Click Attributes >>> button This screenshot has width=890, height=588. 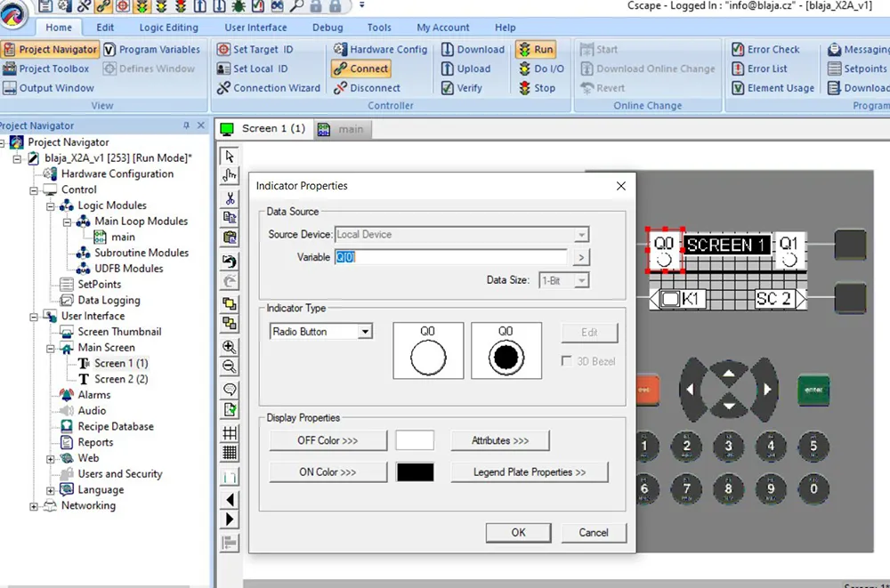(x=500, y=440)
